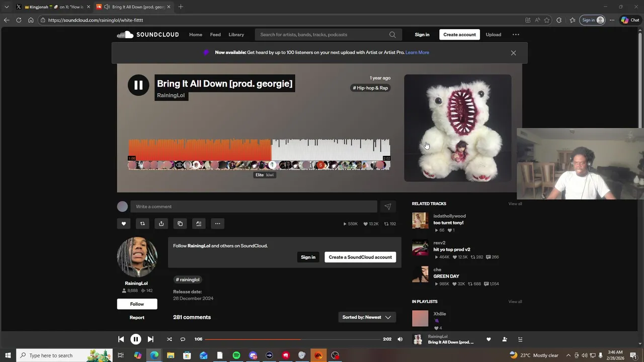Image resolution: width=644 pixels, height=362 pixels.
Task: Click the like heart below the comment box
Action: pyautogui.click(x=124, y=224)
